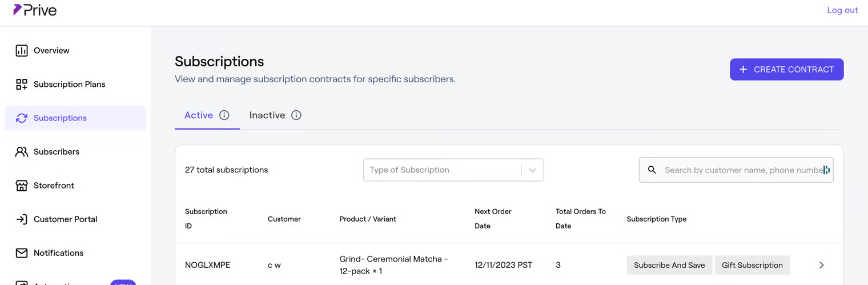Click the Subscribers people icon
The height and width of the screenshot is (285, 868).
coord(22,152)
